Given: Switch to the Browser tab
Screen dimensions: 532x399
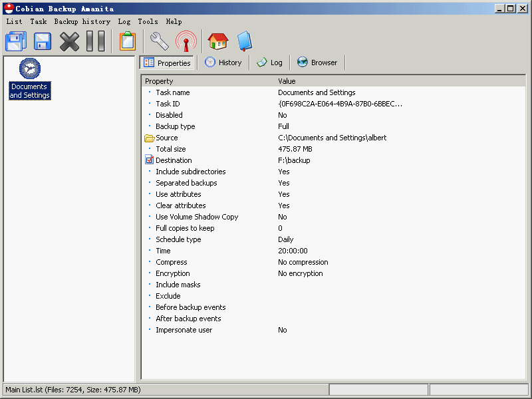Looking at the screenshot, I should click(x=317, y=63).
